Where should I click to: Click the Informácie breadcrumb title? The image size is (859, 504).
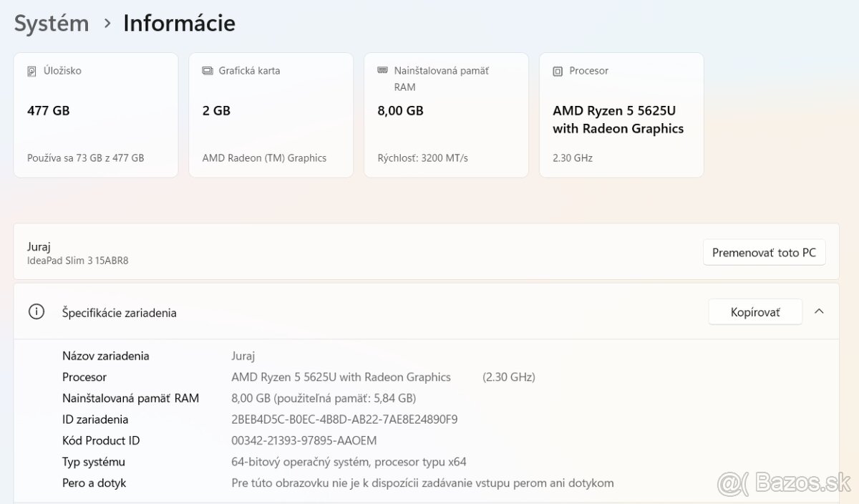pos(179,23)
